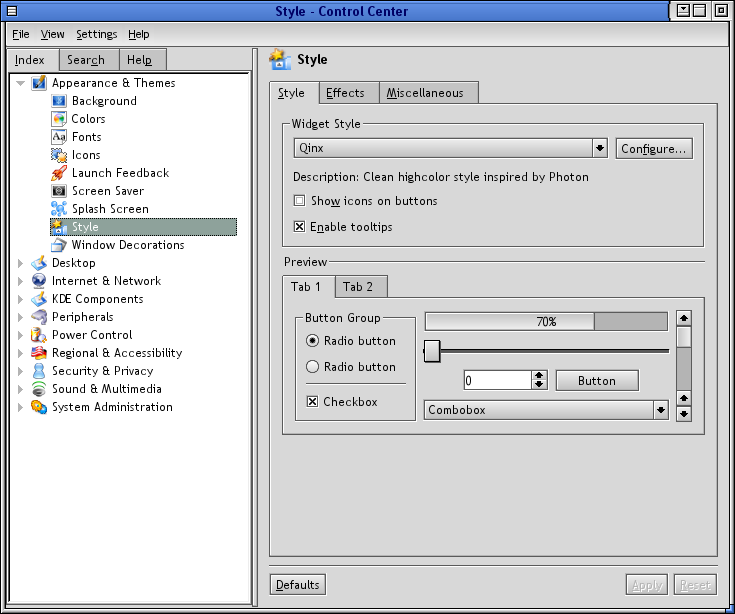
Task: Select the second unselected Radio button
Action: tap(312, 367)
